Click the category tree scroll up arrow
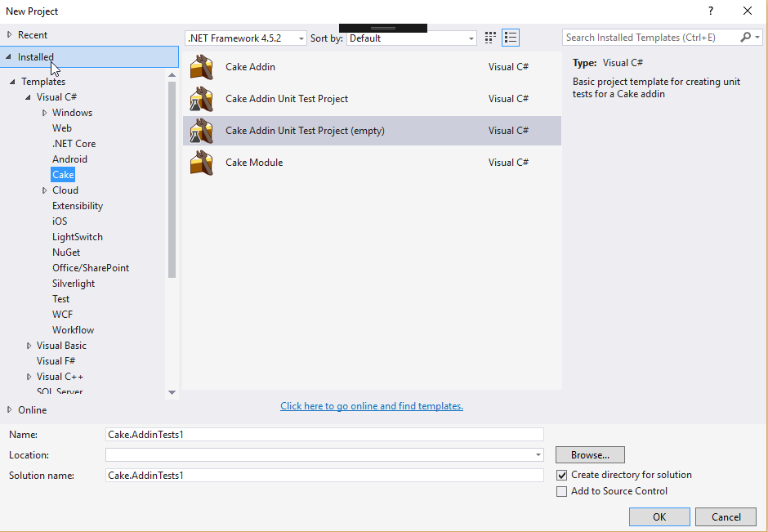This screenshot has height=532, width=768. coord(172,75)
